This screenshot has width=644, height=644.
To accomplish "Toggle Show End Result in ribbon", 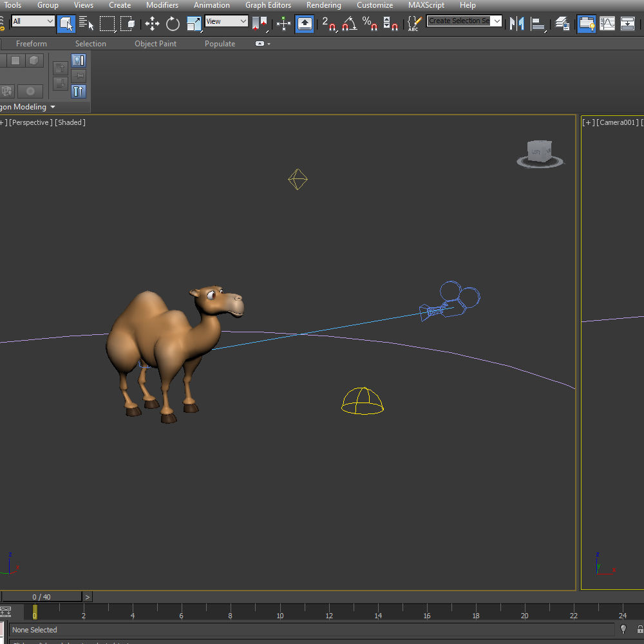I will (79, 61).
